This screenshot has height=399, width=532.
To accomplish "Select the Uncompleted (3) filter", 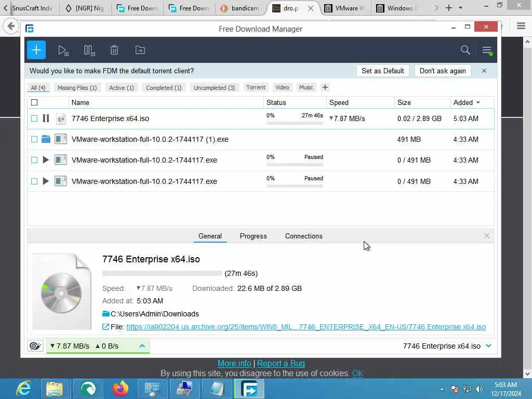I will click(215, 87).
